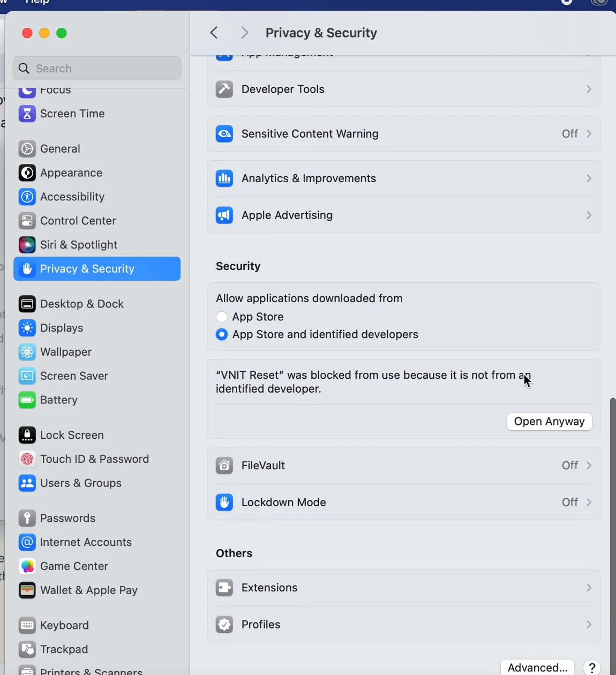Image resolution: width=616 pixels, height=675 pixels.
Task: Select App Store only radio button
Action: point(222,317)
